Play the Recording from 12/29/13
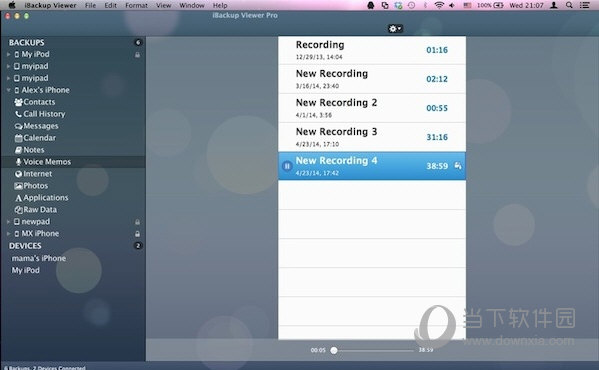This screenshot has width=599, height=370. tap(372, 50)
